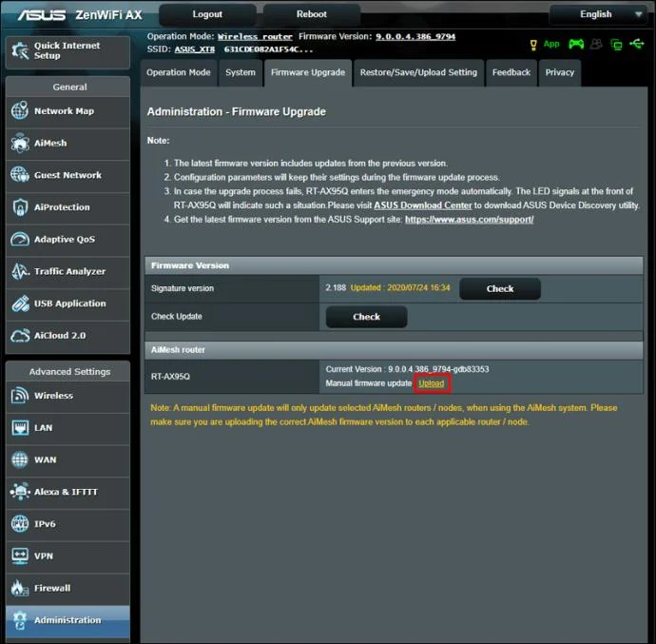Open the USB Application icon
Image resolution: width=656 pixels, height=644 pixels.
[x=20, y=303]
